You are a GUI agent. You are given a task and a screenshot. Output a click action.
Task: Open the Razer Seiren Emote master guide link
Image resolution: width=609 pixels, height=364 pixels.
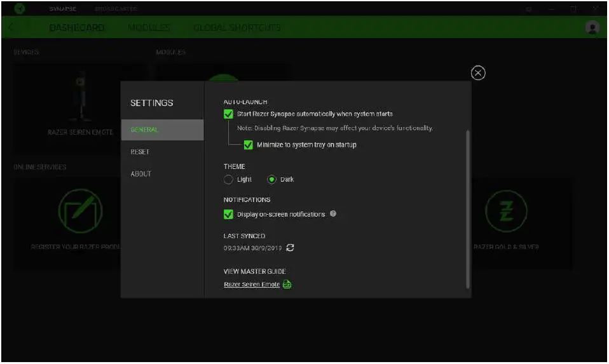[252, 285]
